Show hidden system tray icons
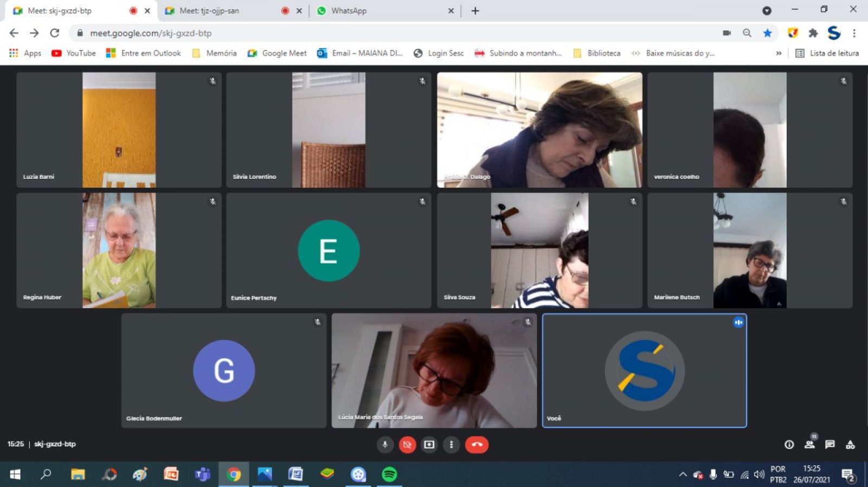 coord(682,475)
